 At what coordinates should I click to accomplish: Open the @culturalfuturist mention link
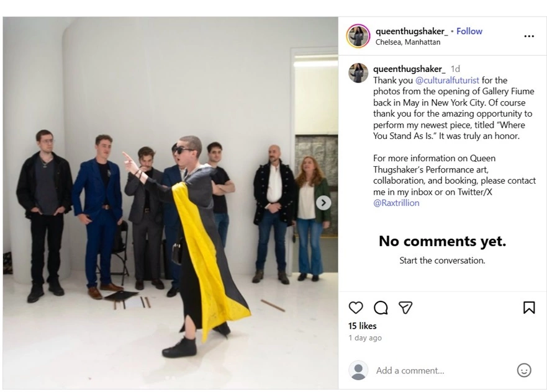[447, 81]
